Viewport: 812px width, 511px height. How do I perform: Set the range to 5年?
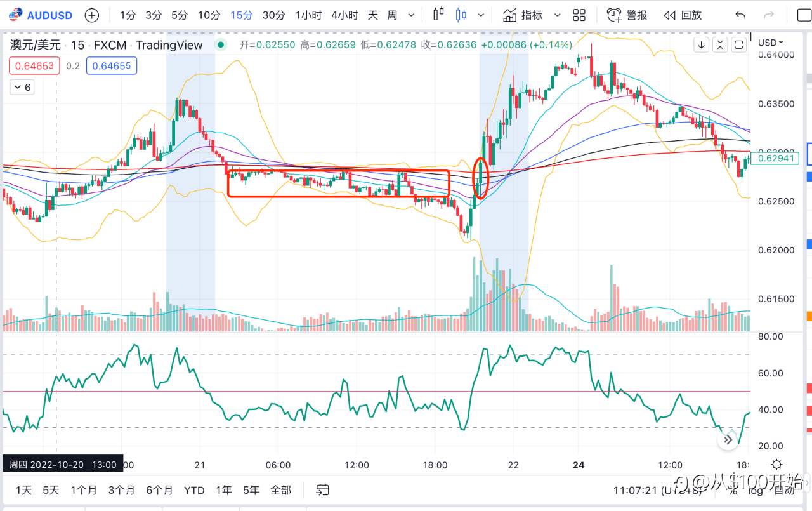coord(251,490)
